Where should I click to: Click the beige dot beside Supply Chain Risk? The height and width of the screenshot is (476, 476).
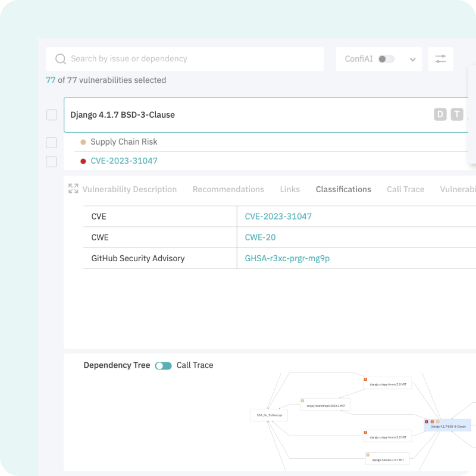pyautogui.click(x=83, y=142)
